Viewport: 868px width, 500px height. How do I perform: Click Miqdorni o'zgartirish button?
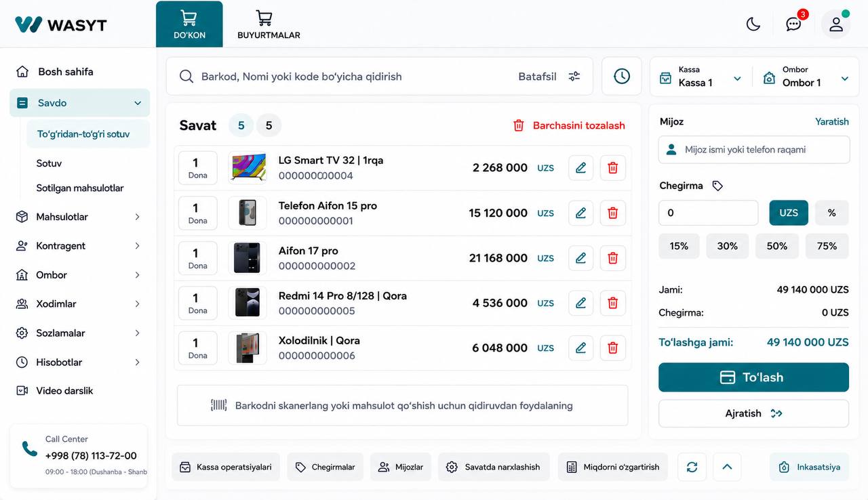[613, 467]
